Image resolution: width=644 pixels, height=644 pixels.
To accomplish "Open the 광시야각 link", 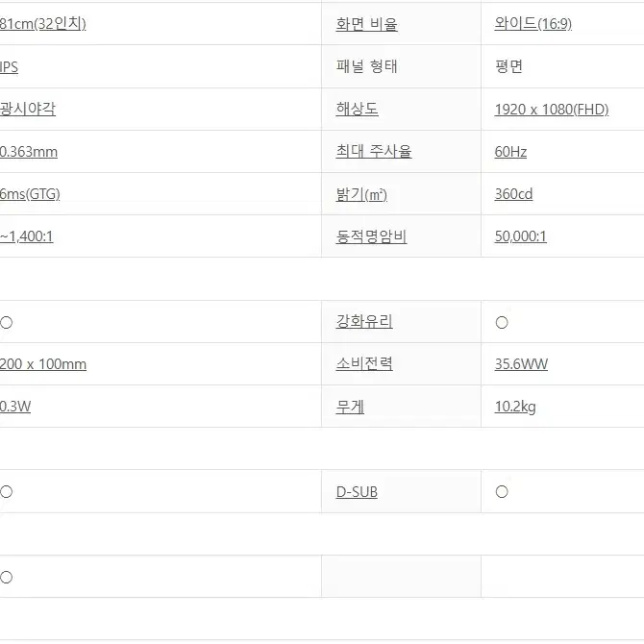I will pyautogui.click(x=28, y=109).
